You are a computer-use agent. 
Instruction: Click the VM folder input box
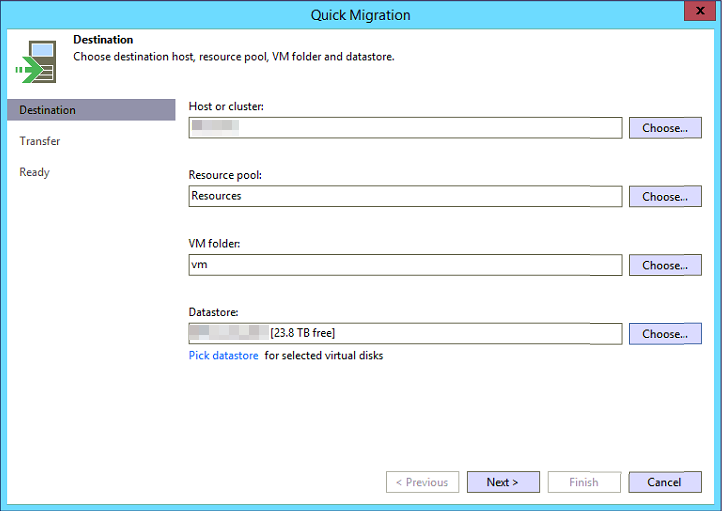pos(405,265)
